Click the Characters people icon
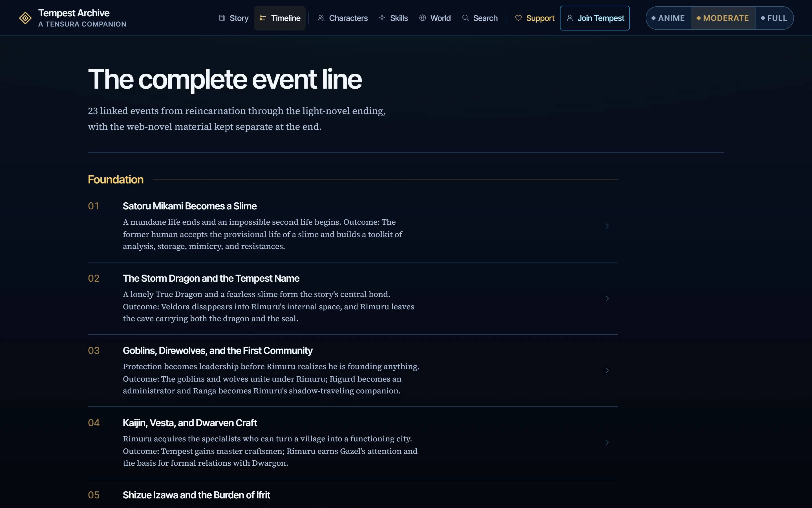The width and height of the screenshot is (812, 508). (321, 18)
